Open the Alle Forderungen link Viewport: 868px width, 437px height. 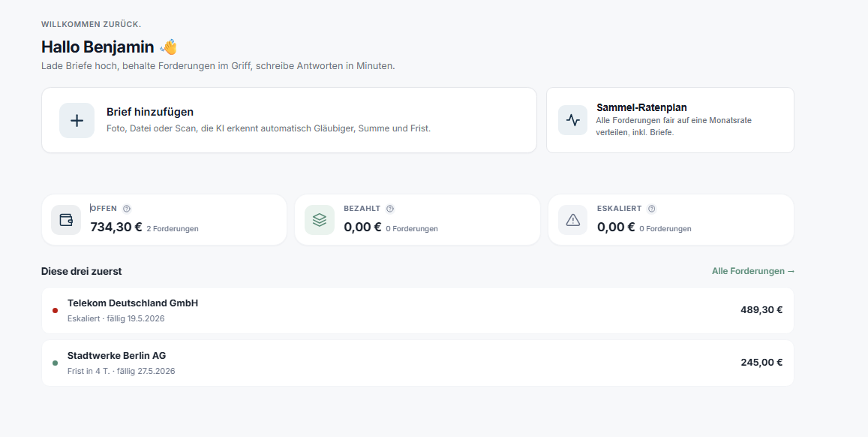click(x=753, y=271)
